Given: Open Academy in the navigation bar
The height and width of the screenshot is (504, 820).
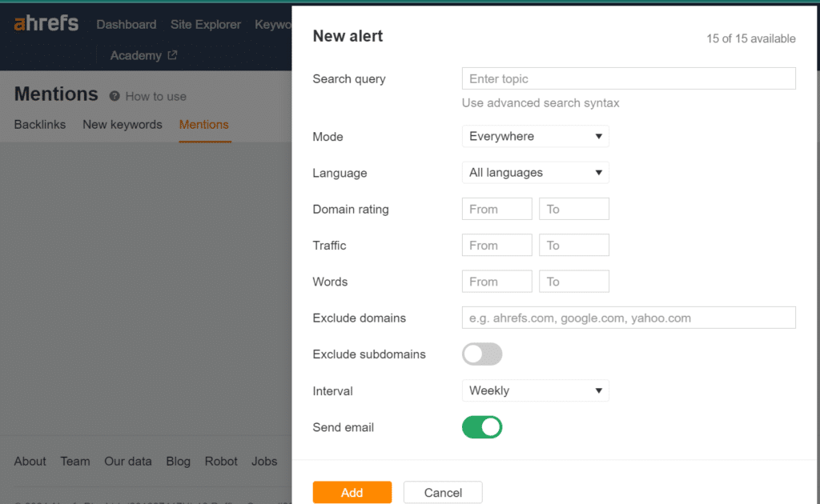Looking at the screenshot, I should tap(135, 55).
